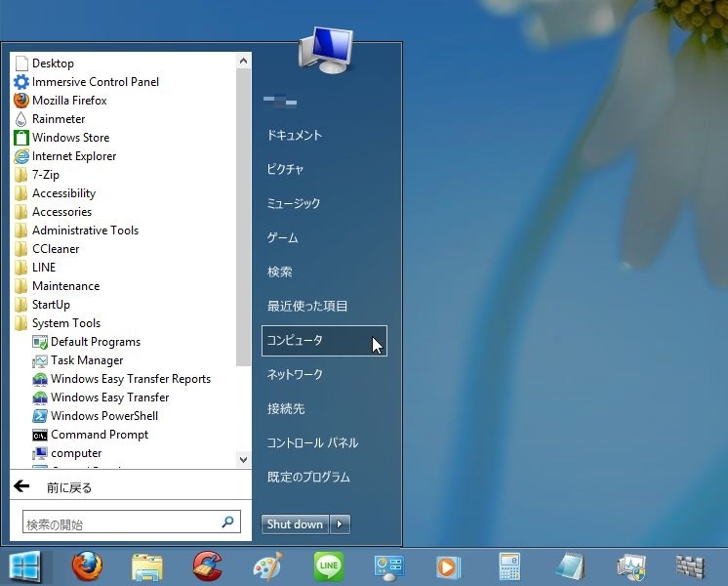Viewport: 728px width, 586px height.
Task: Open Windows PowerShell
Action: point(96,416)
